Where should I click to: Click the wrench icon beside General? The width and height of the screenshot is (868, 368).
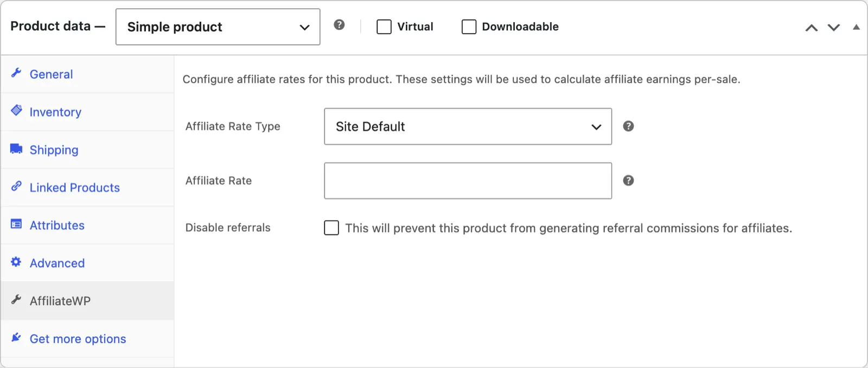pos(16,73)
